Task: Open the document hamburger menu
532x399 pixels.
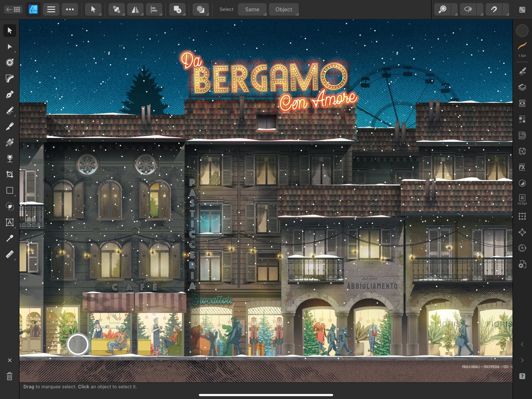Action: [51, 9]
